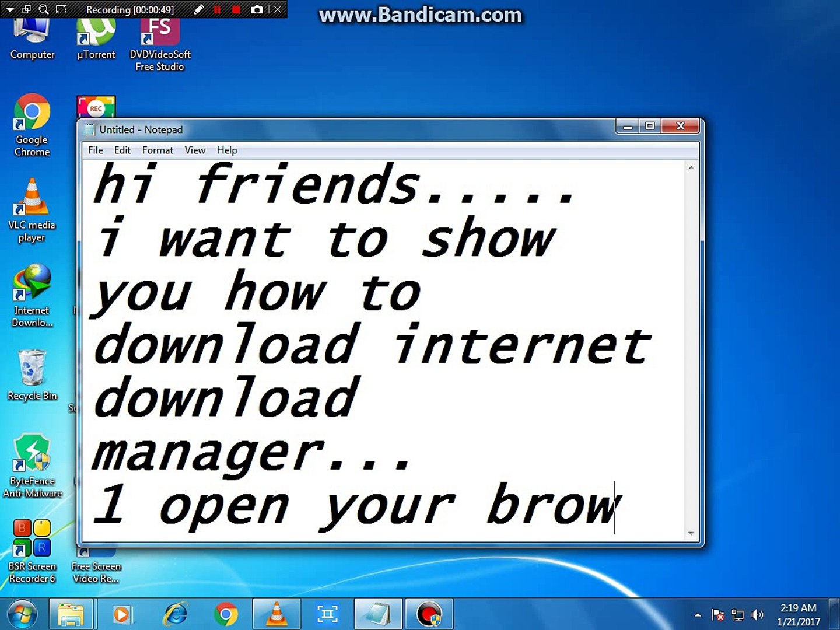Close the Bandicam recording bar
This screenshot has width=840, height=630.
click(278, 9)
